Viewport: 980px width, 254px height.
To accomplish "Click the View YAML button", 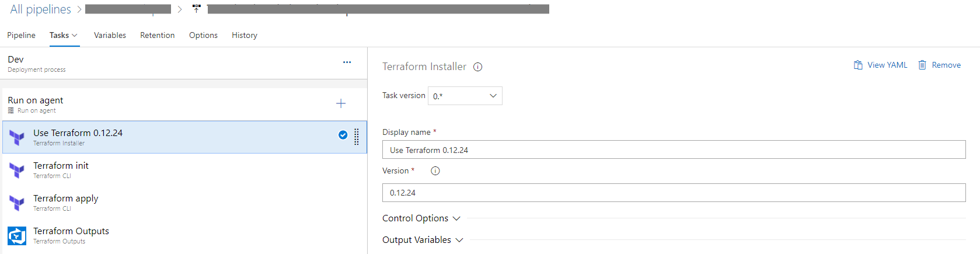I will pos(880,65).
